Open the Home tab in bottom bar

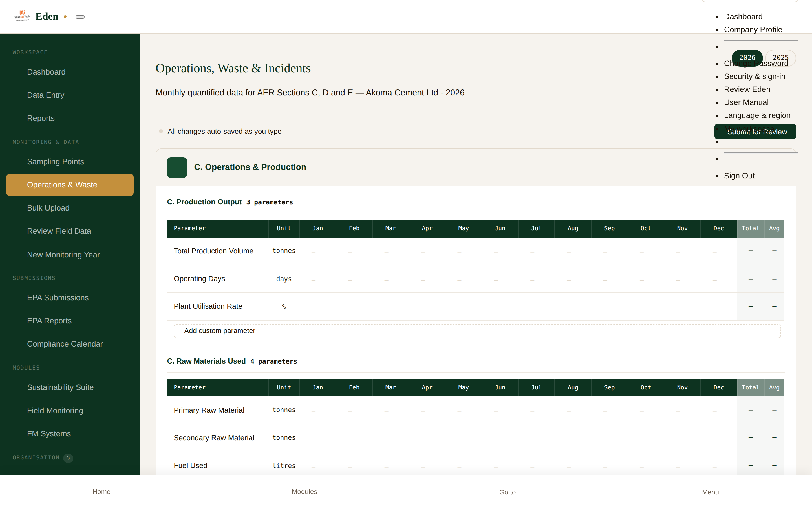[x=101, y=492]
